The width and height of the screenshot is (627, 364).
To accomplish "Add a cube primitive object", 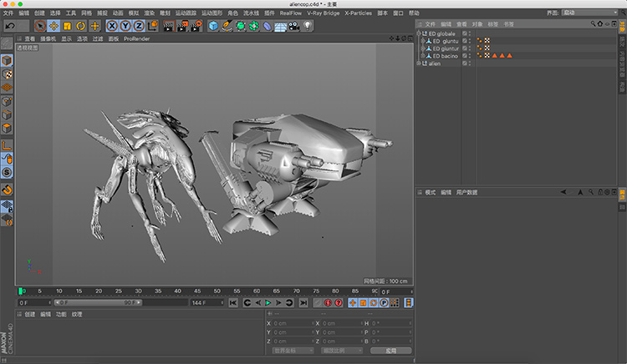I will pos(213,26).
